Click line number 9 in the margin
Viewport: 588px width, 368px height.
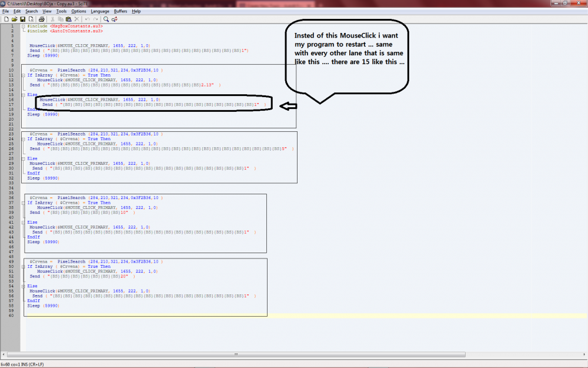pos(12,65)
